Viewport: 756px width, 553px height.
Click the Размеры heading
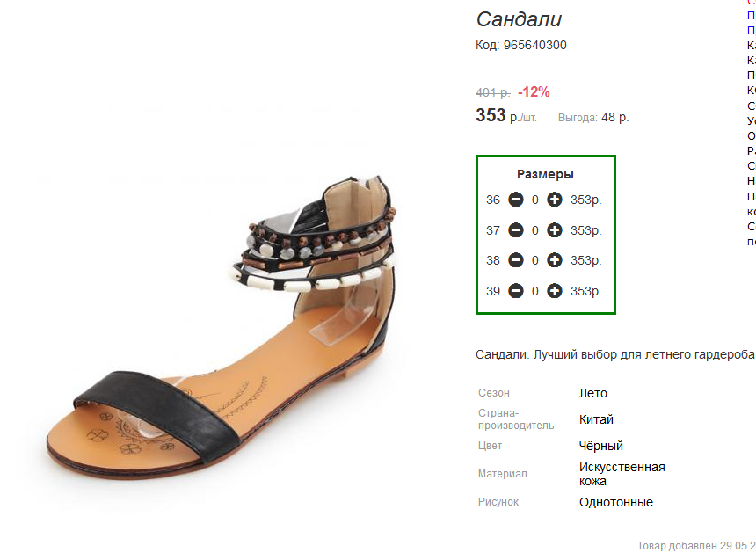(545, 174)
